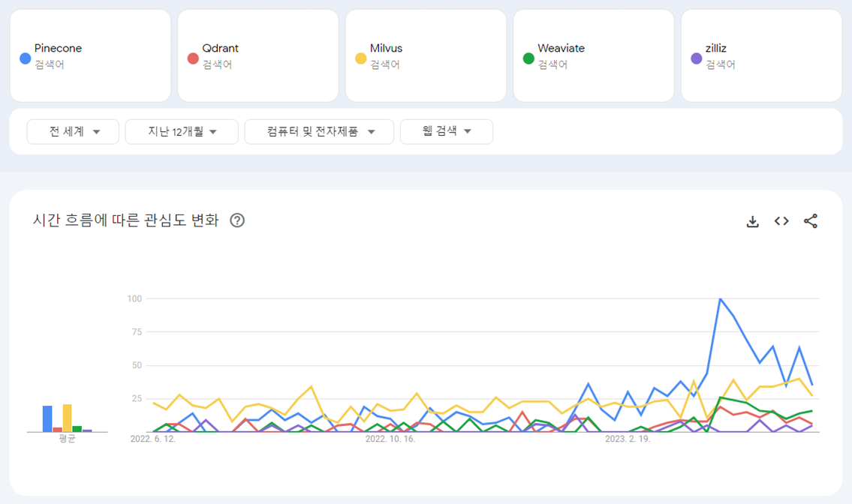Click the green Weaviate average bar
This screenshot has height=504, width=852.
click(x=77, y=429)
